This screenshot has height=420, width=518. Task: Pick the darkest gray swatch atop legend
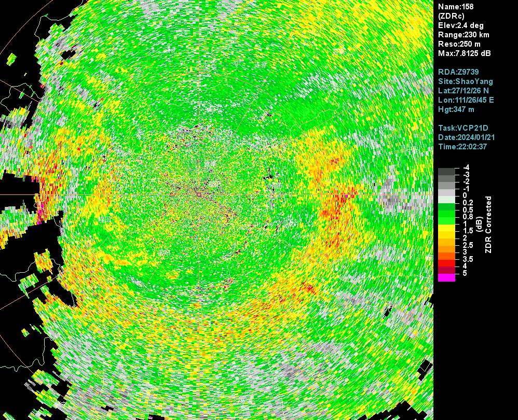(x=446, y=171)
